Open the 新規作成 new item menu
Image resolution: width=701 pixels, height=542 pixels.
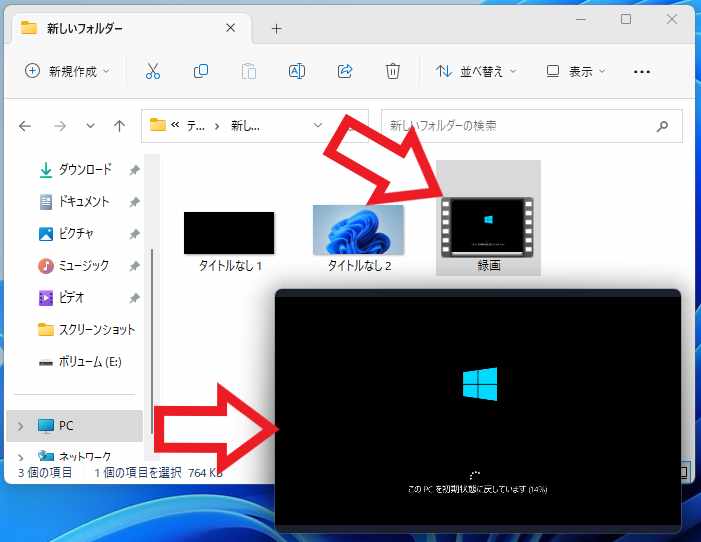coord(67,71)
